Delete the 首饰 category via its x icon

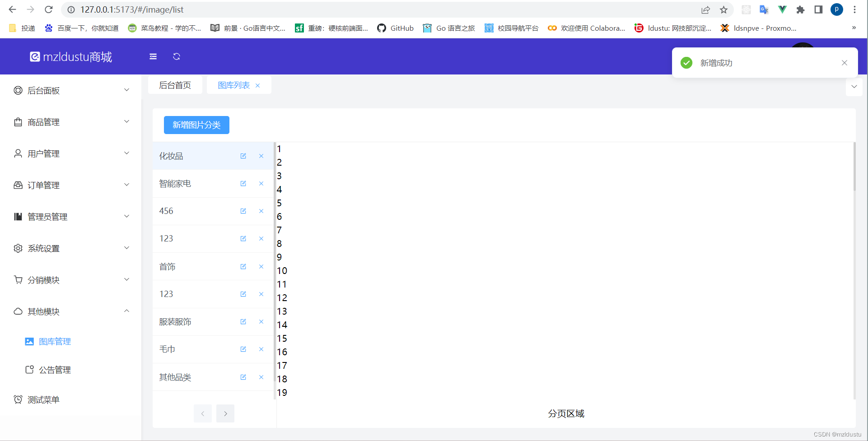[x=261, y=266]
